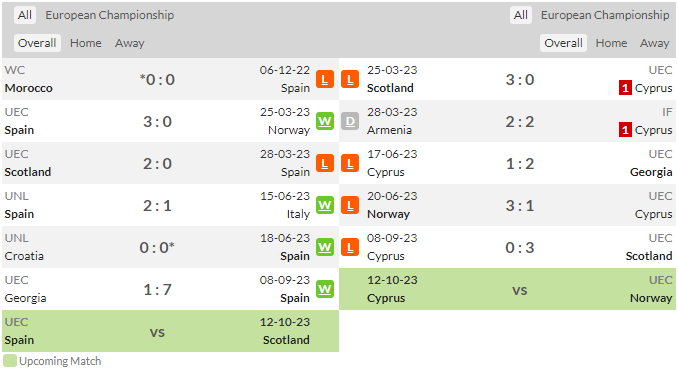Click the W badge beside Spain vs Italy

coord(325,205)
